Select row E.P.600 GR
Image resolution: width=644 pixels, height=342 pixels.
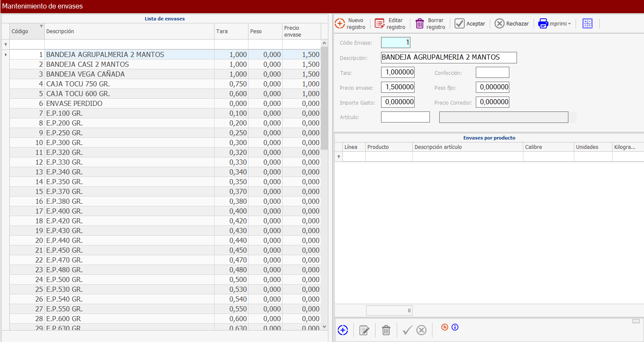click(165, 319)
